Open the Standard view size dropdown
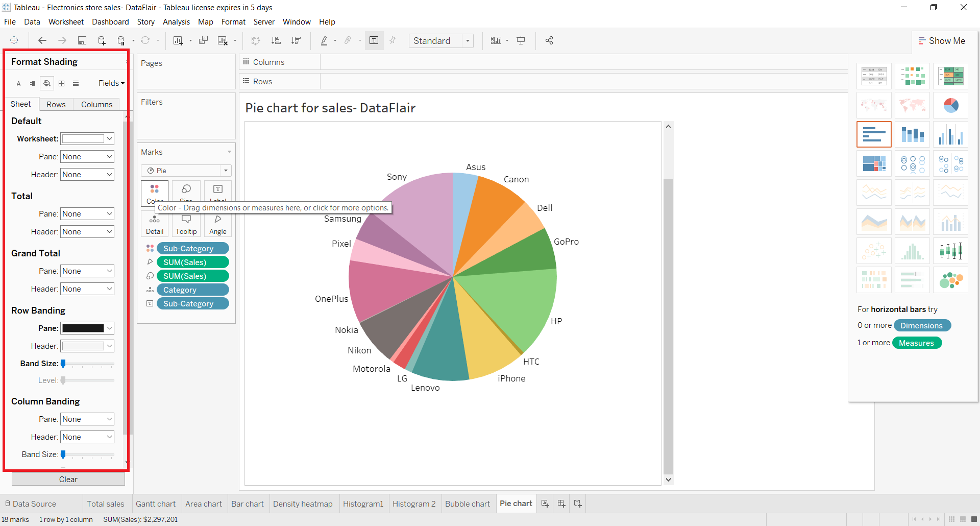The width and height of the screenshot is (980, 526). [441, 41]
